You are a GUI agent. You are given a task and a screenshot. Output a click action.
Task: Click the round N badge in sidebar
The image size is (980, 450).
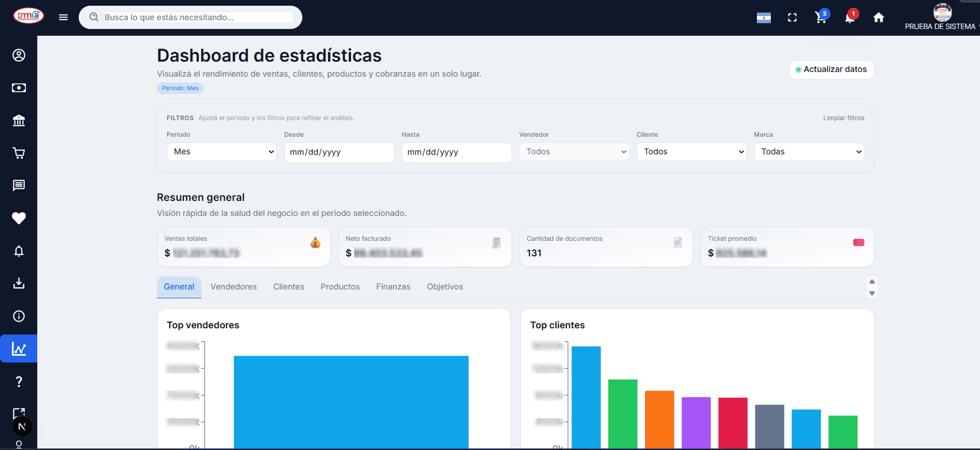click(22, 427)
